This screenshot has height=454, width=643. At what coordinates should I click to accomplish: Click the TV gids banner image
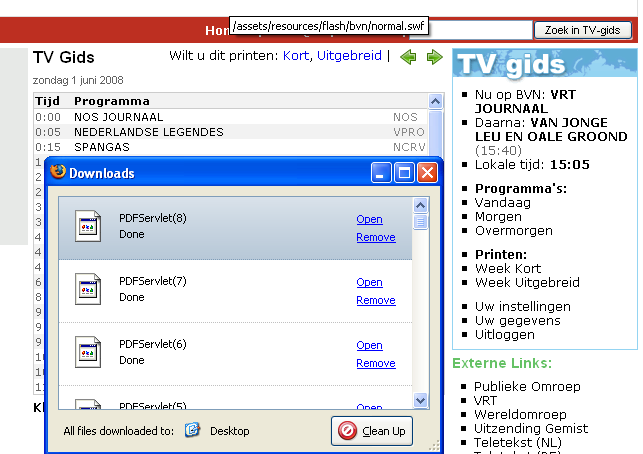pyautogui.click(x=545, y=63)
